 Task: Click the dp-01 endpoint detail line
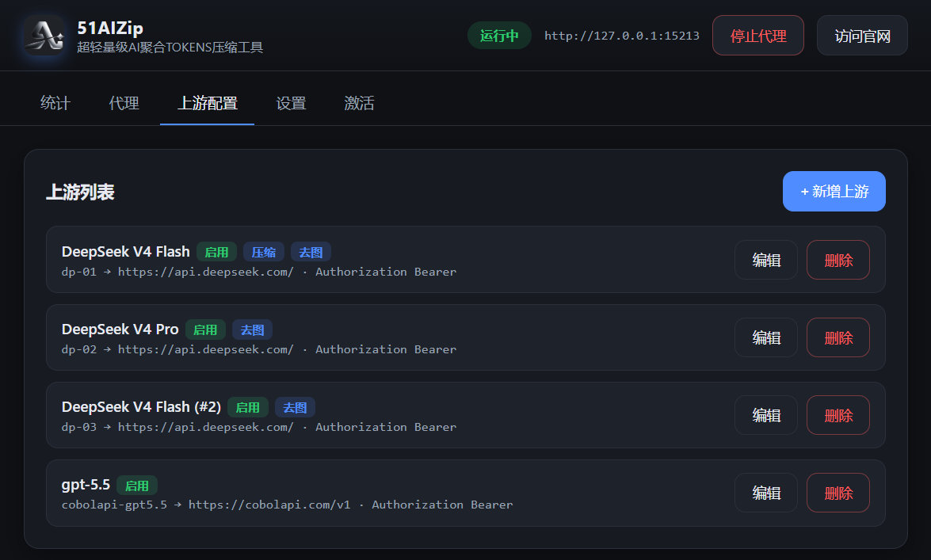(259, 272)
